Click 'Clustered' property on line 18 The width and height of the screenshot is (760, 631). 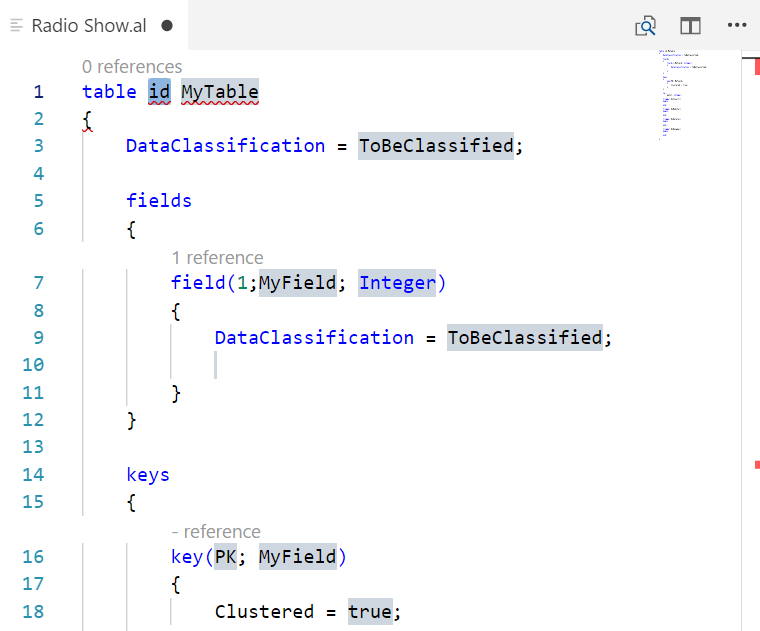click(x=264, y=612)
